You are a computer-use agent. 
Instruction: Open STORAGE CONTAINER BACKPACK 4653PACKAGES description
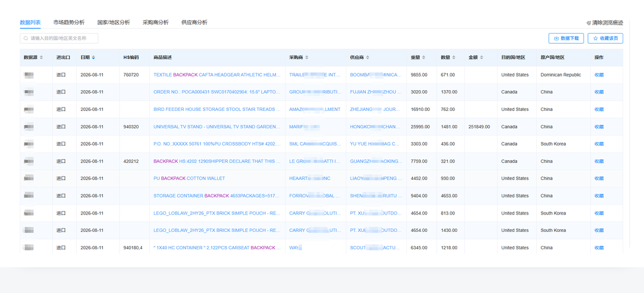tap(217, 196)
